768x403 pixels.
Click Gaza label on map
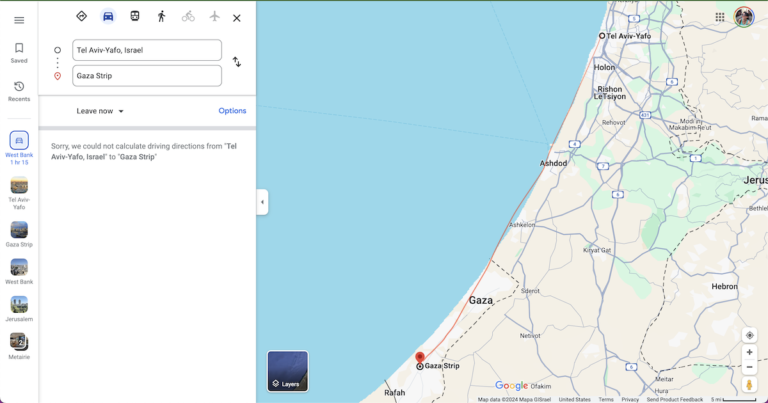[480, 300]
